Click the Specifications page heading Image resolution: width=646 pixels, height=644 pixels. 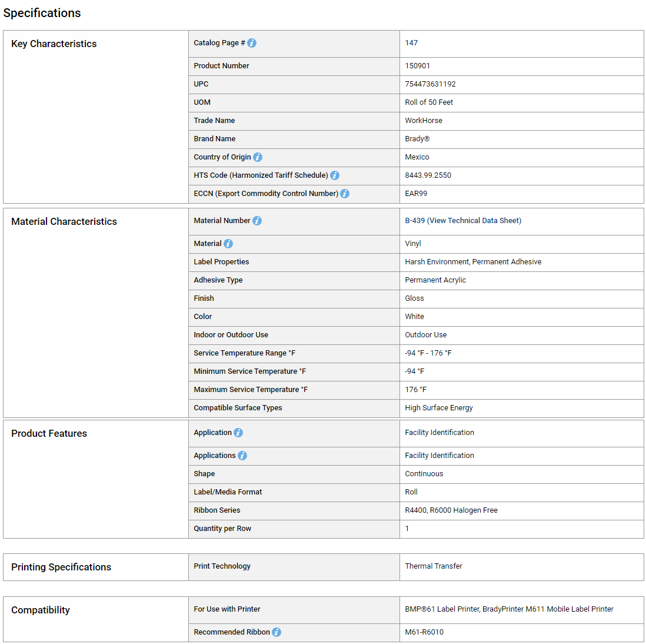[x=42, y=13]
